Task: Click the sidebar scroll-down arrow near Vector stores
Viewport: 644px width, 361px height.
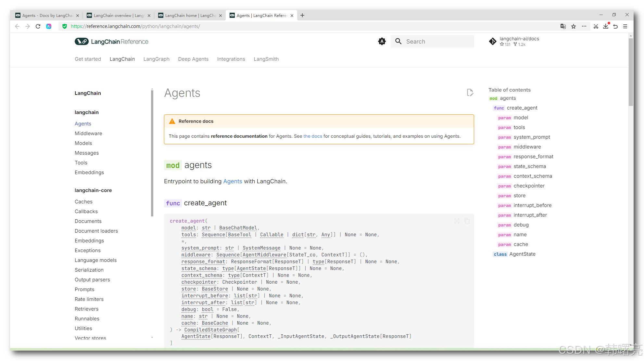Action: [152, 338]
